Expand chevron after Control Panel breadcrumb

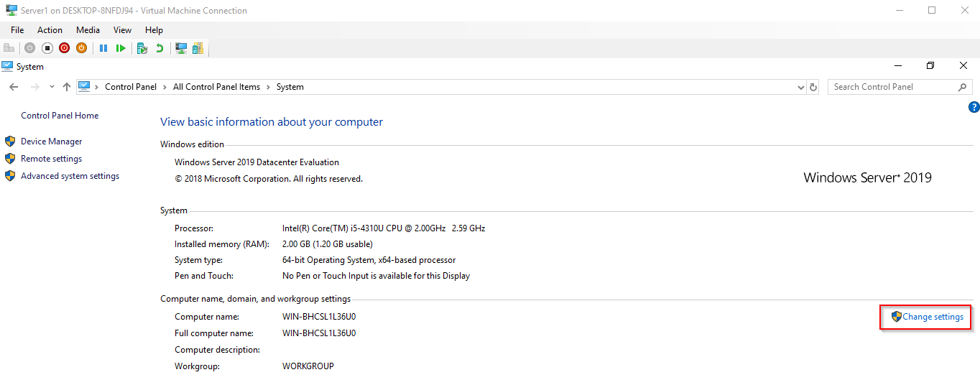[x=165, y=87]
